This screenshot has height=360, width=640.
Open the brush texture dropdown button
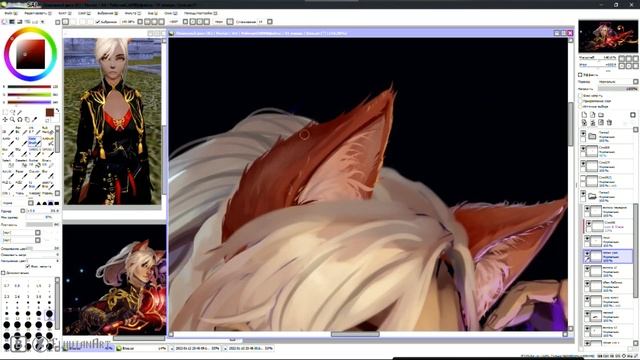[38, 240]
